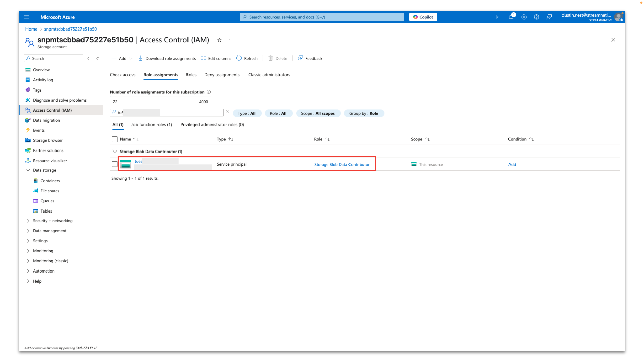Check the select-all Name header checkbox
Screen dimensions: 644x362
[115, 139]
